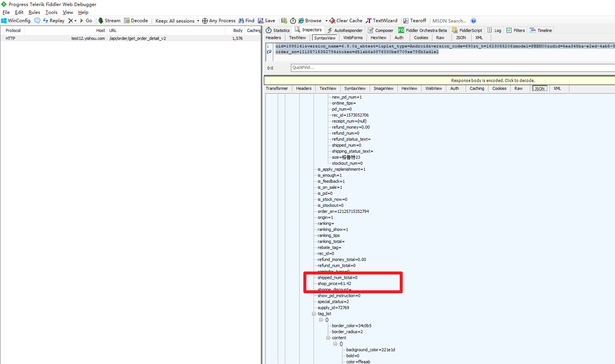Open the Remove sessions X dropdown
615x364 pixels.
coord(72,21)
